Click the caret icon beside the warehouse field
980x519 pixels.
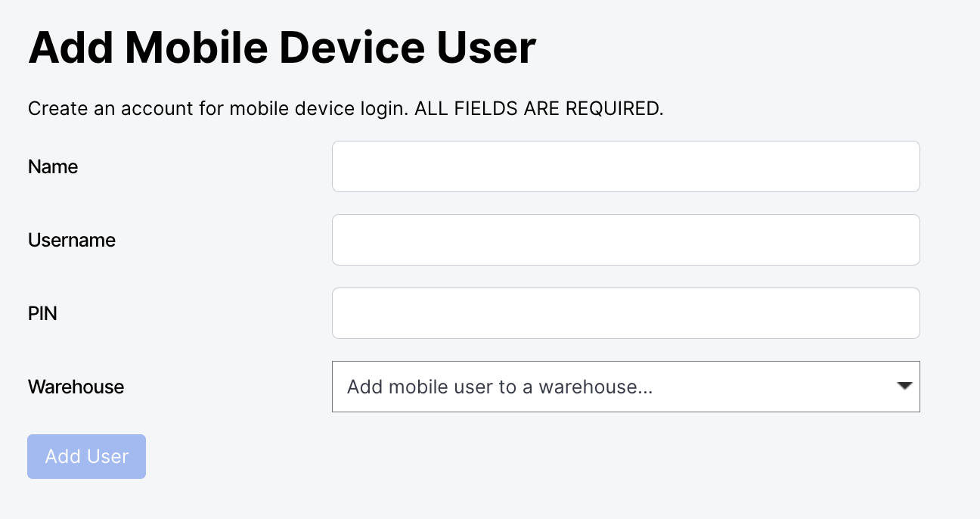904,387
